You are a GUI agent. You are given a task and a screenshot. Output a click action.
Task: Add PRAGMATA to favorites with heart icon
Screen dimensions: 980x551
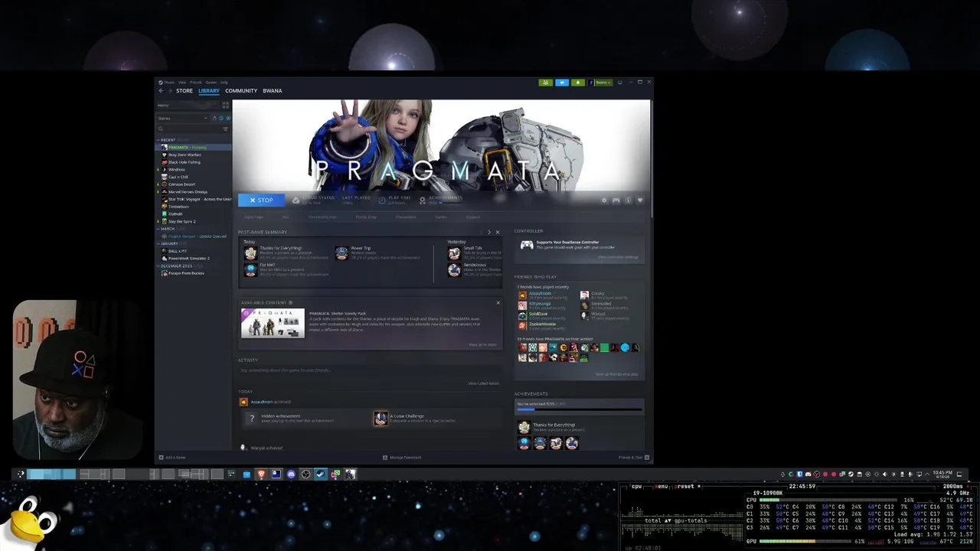pos(640,201)
